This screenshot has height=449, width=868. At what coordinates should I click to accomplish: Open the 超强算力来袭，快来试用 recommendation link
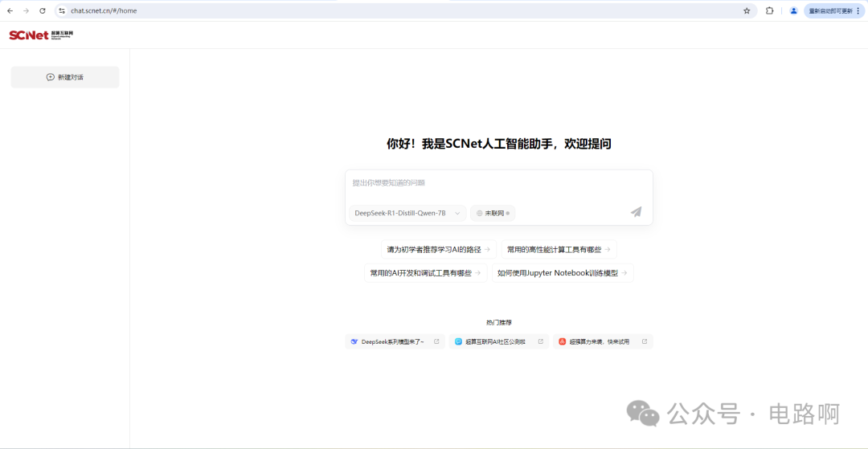coord(603,341)
